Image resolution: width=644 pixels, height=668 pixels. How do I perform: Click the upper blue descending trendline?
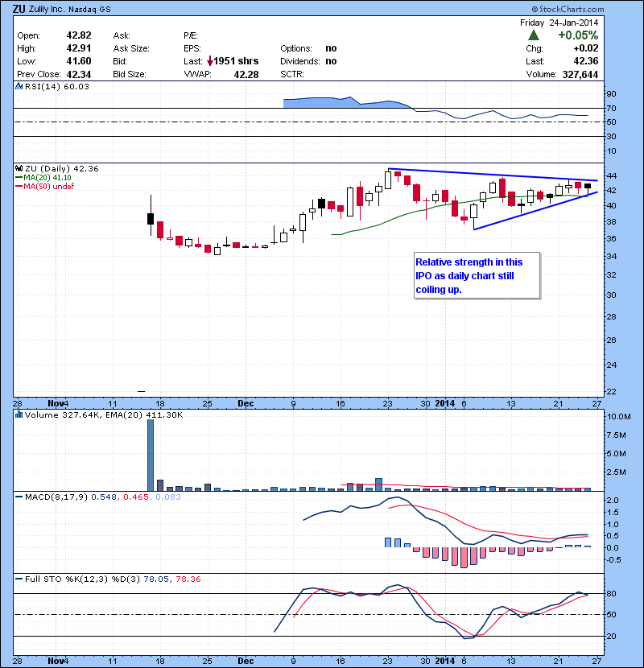tap(493, 175)
